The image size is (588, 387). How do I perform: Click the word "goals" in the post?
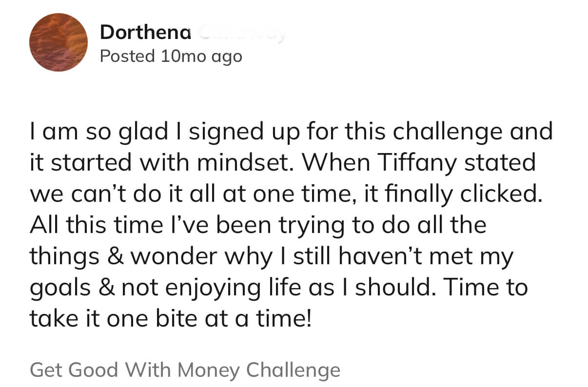click(x=60, y=288)
